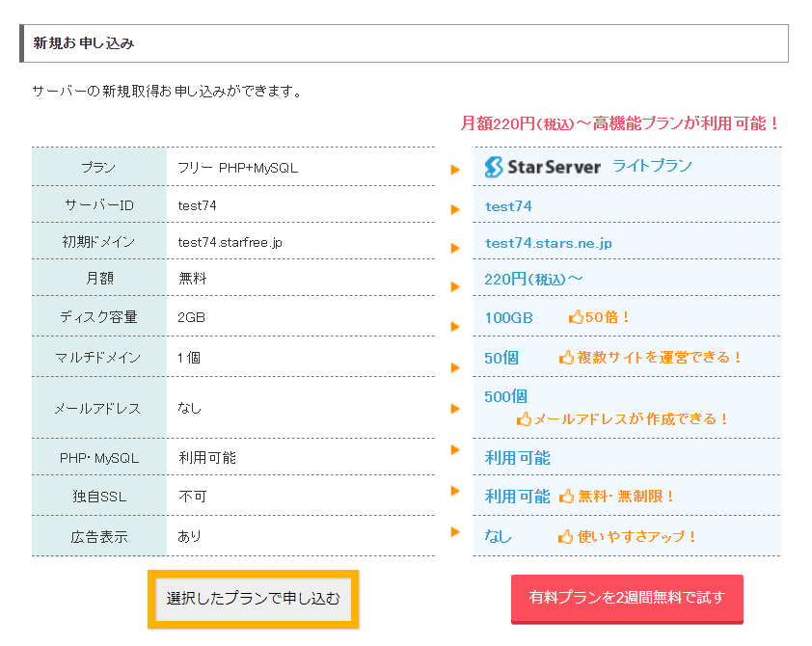This screenshot has width=812, height=646.
Task: Click the 複数サイトを運営できる！ text
Action: pos(660,357)
